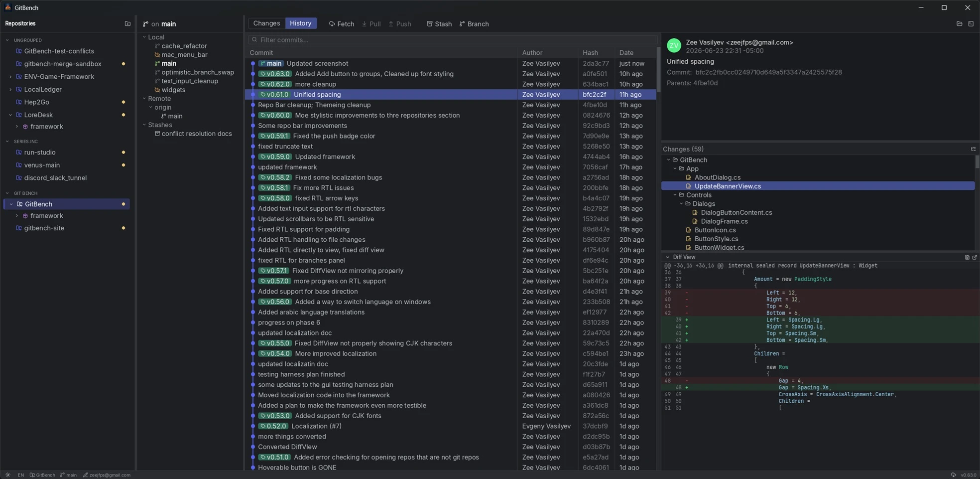Screen dimensions: 980x479
Task: Click the Filter commits input field
Action: click(x=452, y=39)
